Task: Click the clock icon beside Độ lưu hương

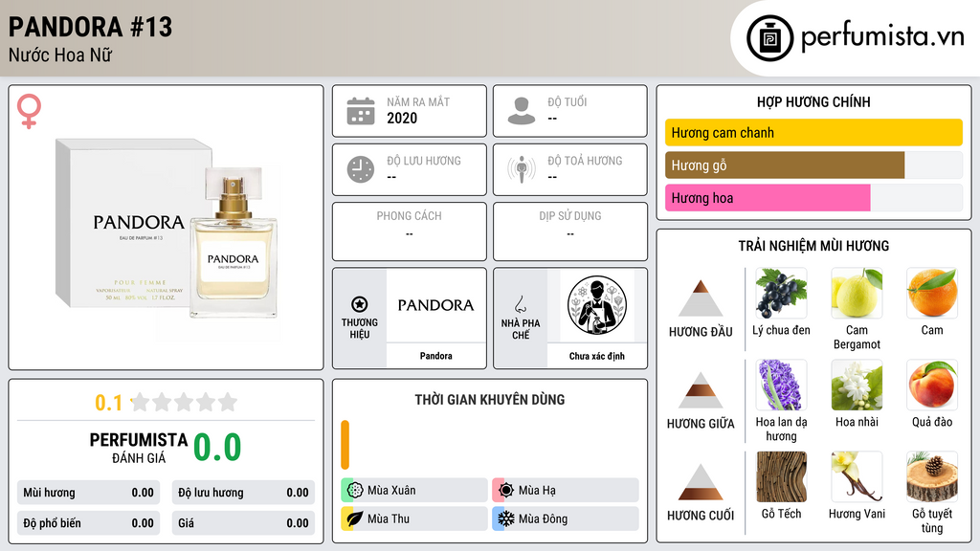Action: coord(361,169)
